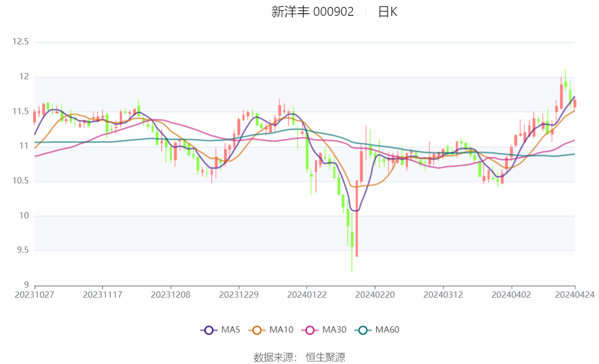
Task: Toggle the MA60 teal legend marker
Action: tap(362, 330)
